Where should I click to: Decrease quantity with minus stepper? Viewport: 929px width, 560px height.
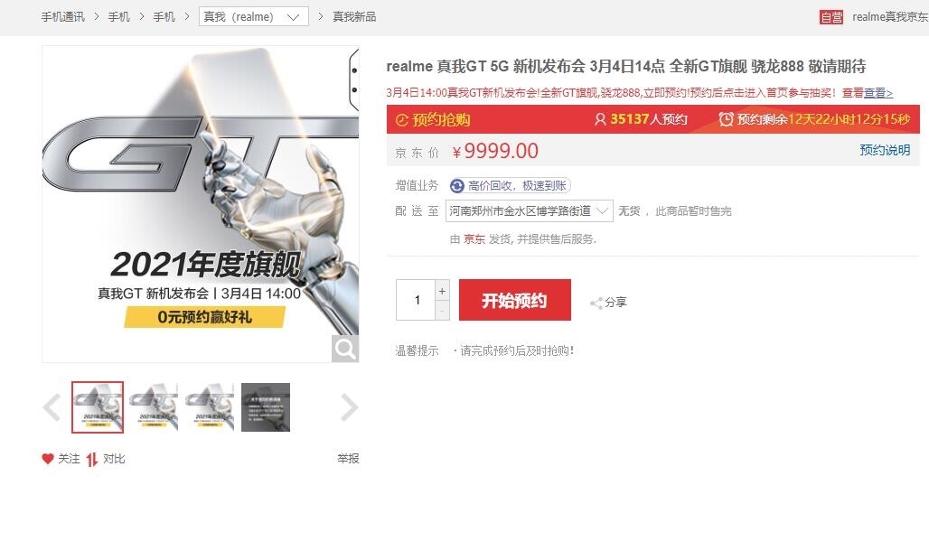442,310
